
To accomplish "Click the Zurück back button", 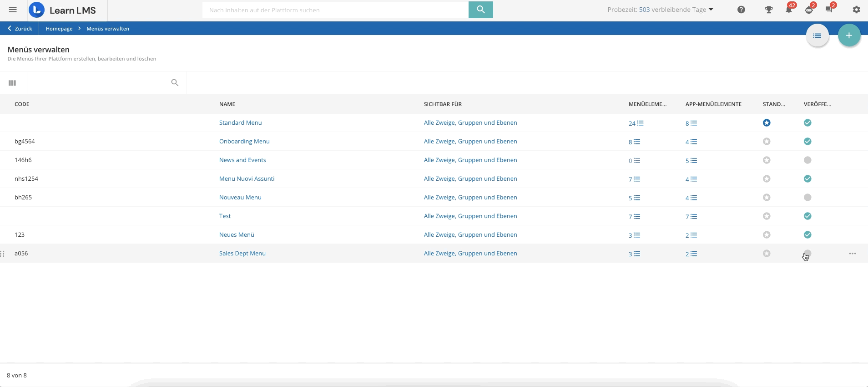I will [x=20, y=29].
